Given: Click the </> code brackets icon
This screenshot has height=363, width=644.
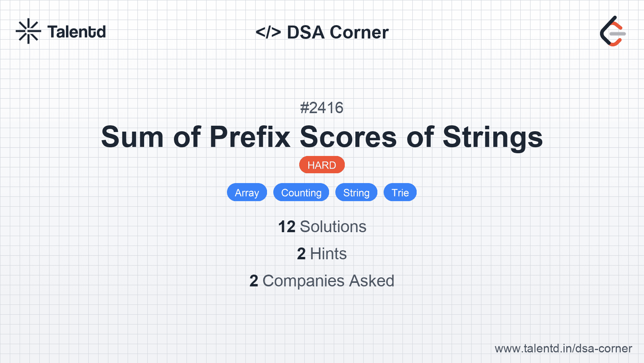Looking at the screenshot, I should coord(268,32).
